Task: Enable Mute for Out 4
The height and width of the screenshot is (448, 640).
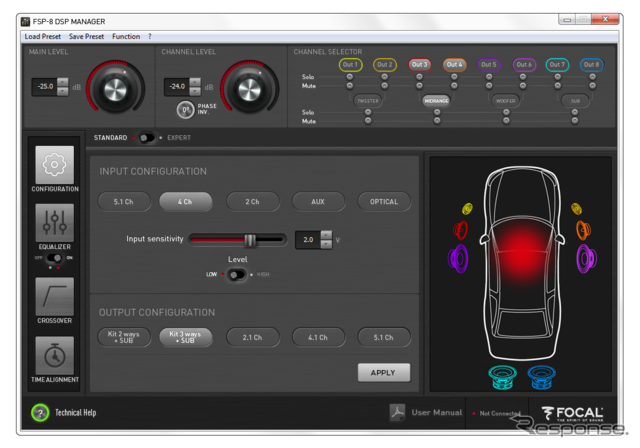Action: pyautogui.click(x=454, y=86)
